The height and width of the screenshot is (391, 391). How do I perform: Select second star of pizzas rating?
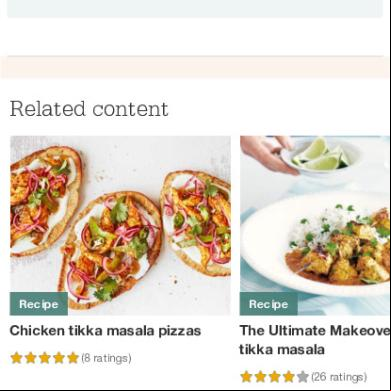point(30,358)
